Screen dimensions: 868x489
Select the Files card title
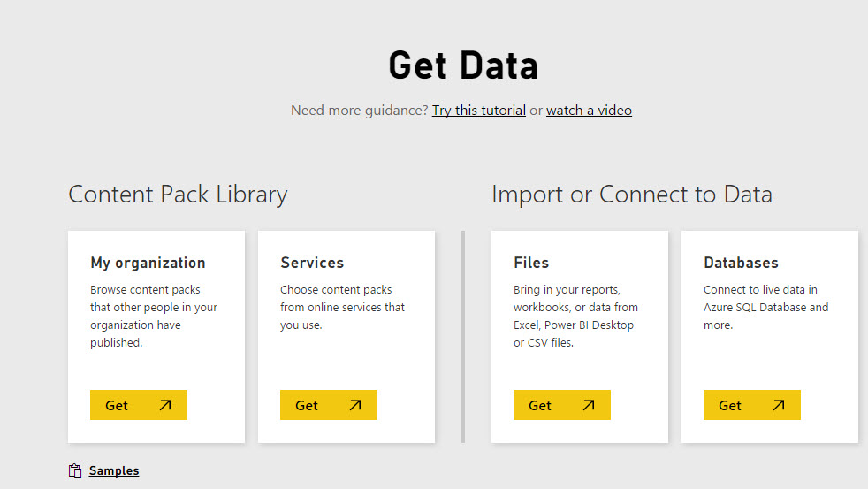531,263
